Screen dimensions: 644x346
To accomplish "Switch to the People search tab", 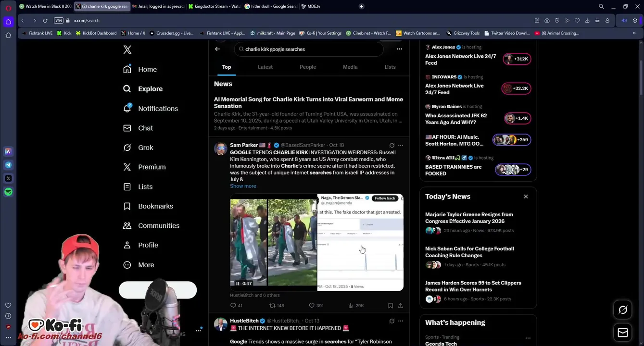I will pyautogui.click(x=308, y=67).
